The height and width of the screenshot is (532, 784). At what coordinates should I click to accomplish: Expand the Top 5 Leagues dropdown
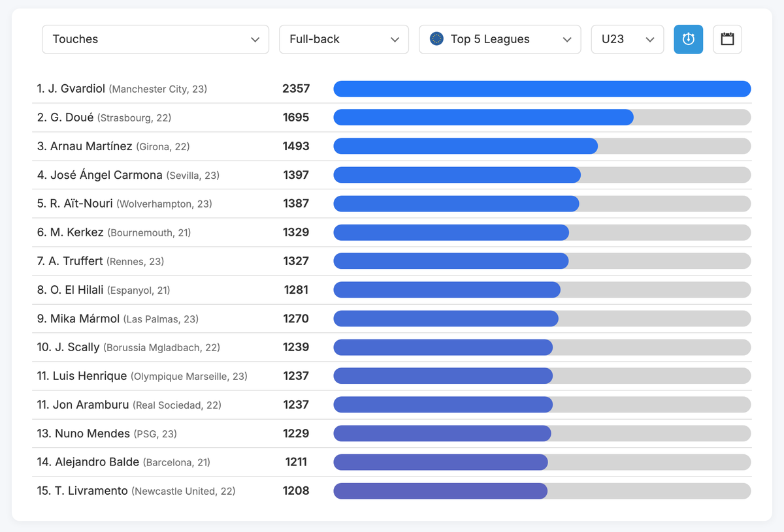pyautogui.click(x=500, y=39)
